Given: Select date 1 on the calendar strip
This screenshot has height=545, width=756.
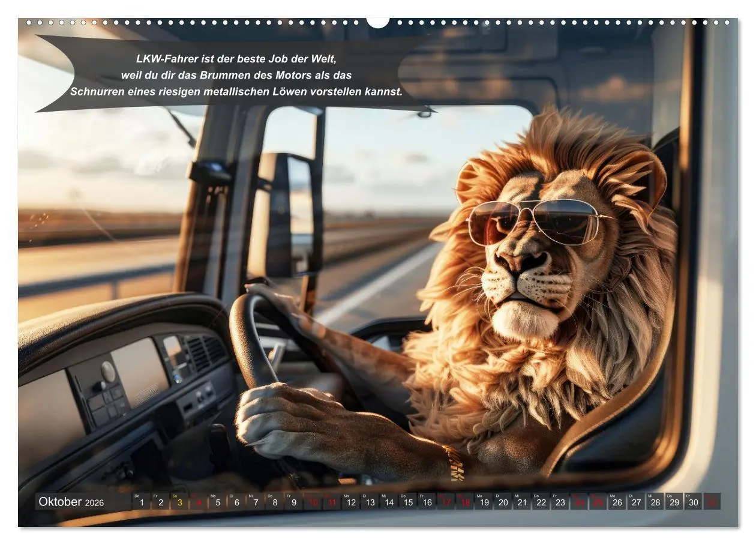Looking at the screenshot, I should point(142,503).
